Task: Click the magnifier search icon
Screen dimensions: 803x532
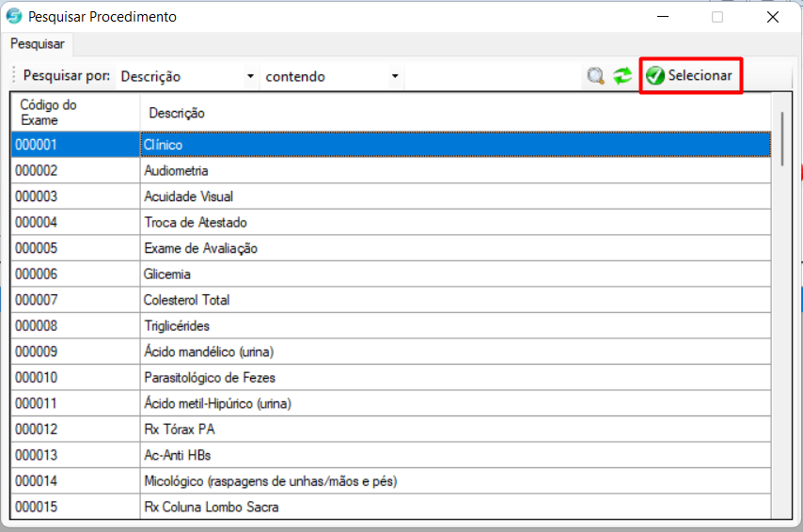Action: coord(595,76)
